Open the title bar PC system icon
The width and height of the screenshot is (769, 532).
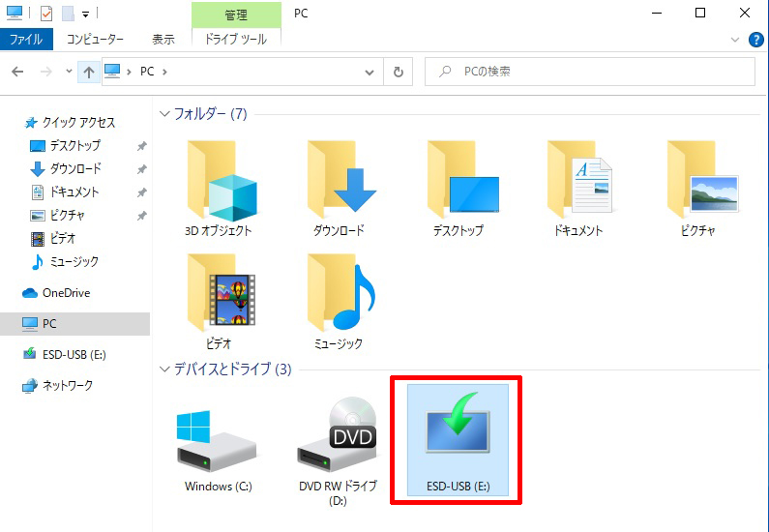[x=15, y=13]
